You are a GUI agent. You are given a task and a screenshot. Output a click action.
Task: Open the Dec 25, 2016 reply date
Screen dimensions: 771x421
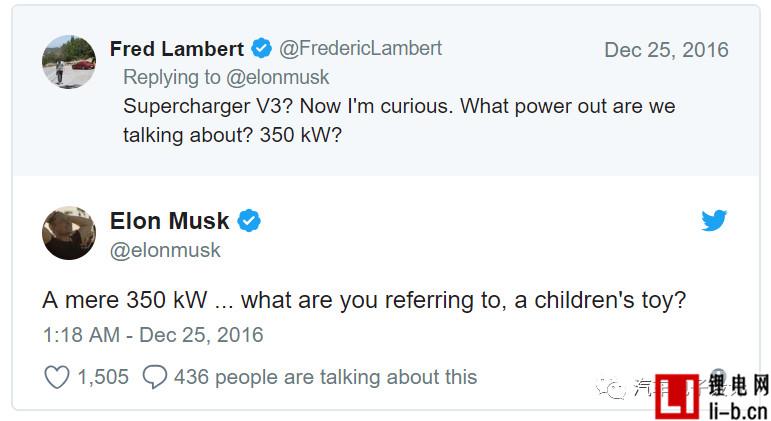click(666, 50)
